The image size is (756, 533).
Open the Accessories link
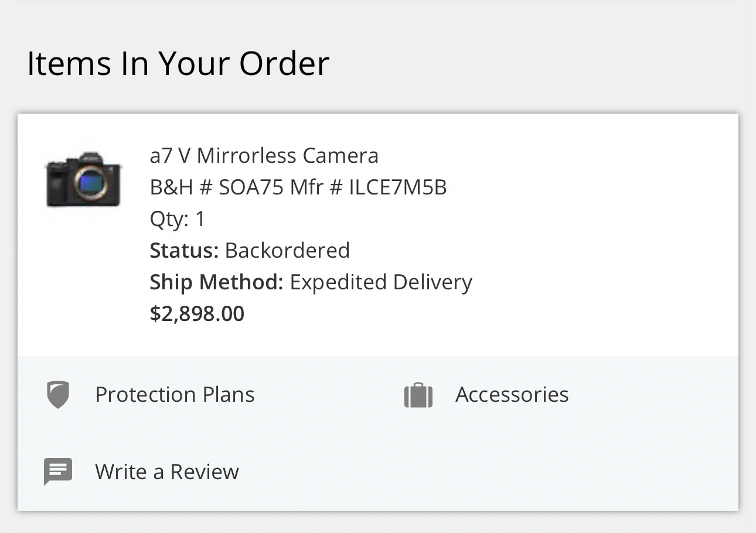[x=512, y=395]
